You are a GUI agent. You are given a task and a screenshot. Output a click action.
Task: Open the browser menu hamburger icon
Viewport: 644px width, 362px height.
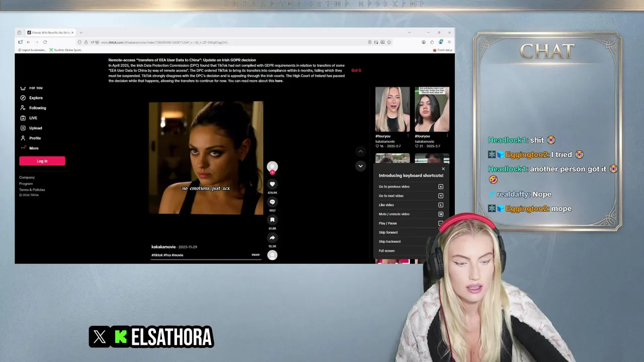[449, 42]
